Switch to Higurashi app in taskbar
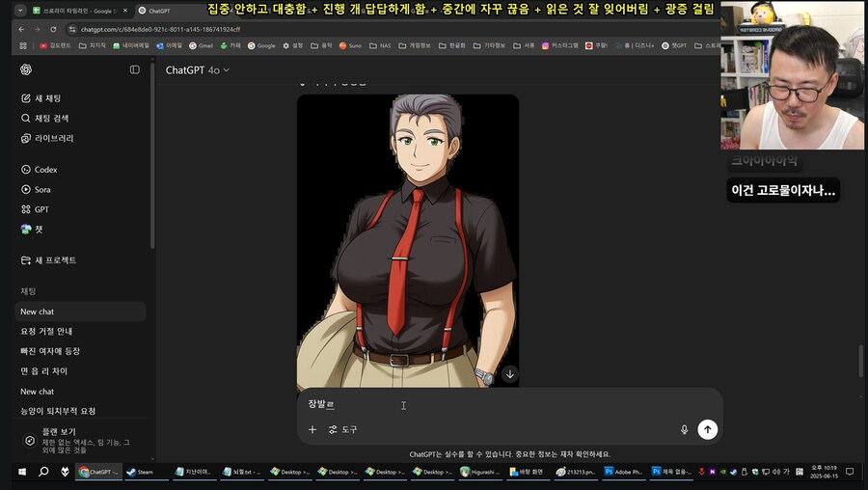 480,472
